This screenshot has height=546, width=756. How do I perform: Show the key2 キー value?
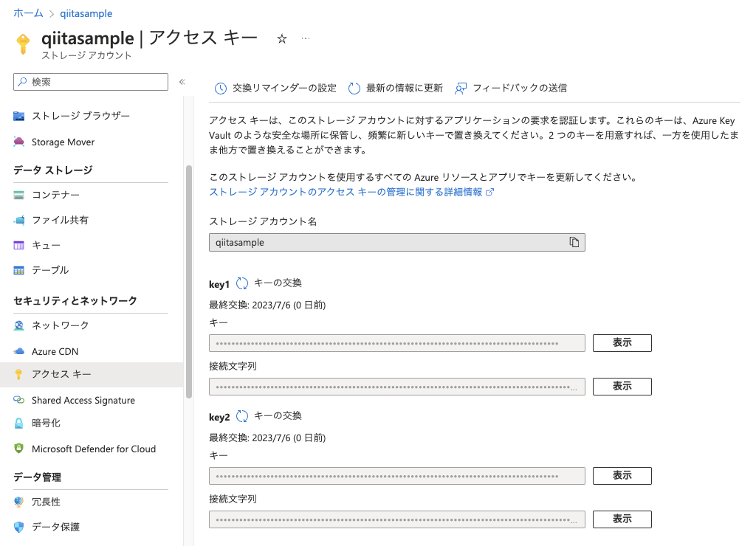point(622,476)
